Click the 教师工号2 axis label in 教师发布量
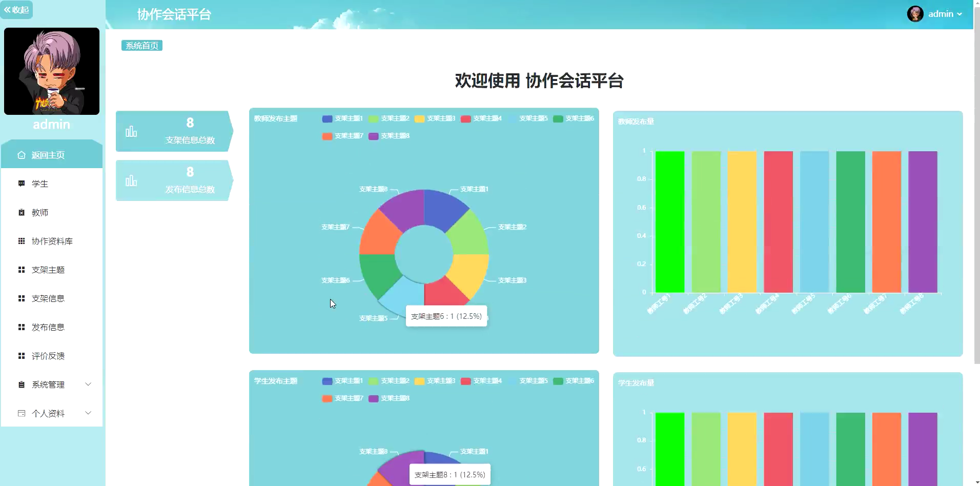Screen dimensions: 980x486 click(695, 304)
